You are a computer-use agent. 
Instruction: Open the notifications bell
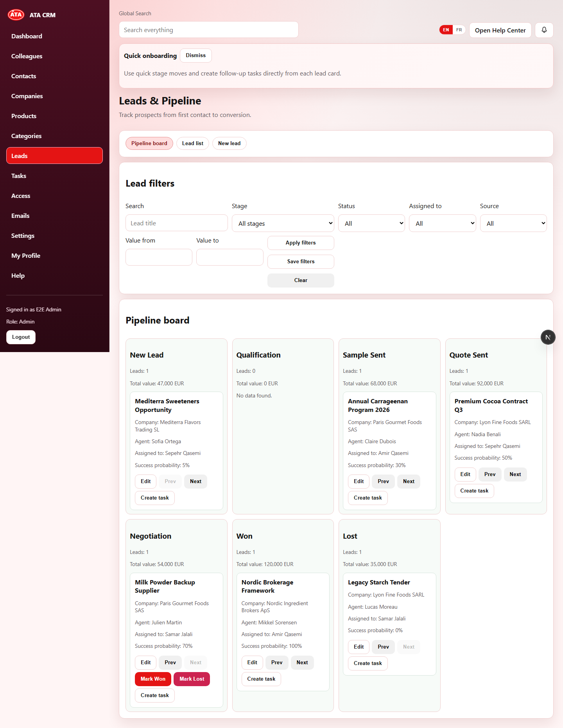(544, 30)
